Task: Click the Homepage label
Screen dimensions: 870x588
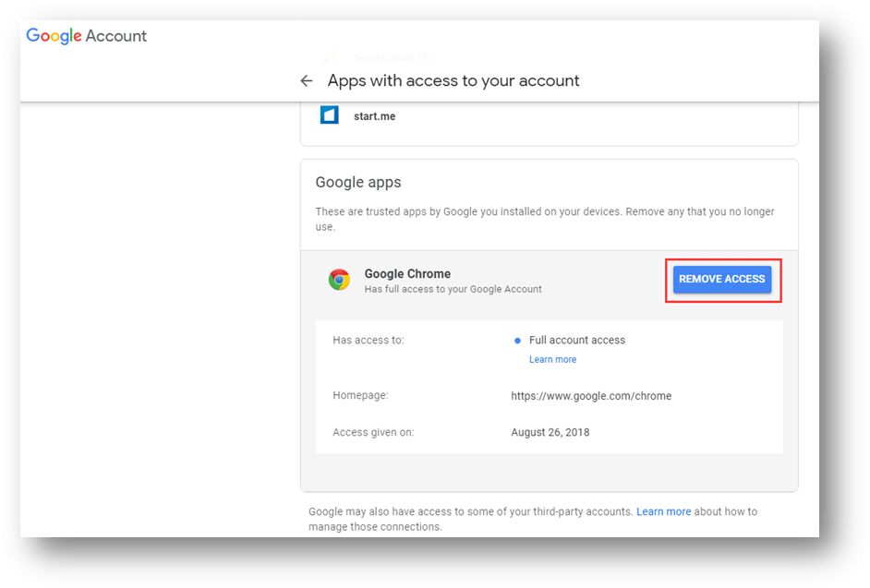Action: pos(360,395)
